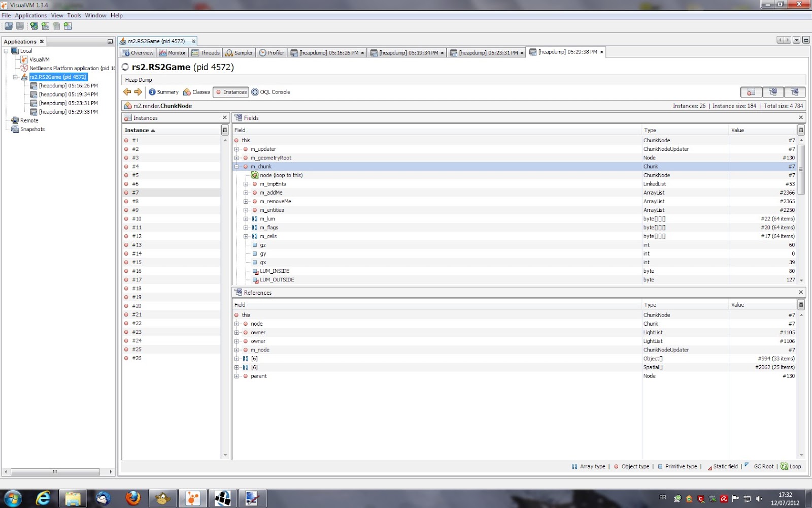The width and height of the screenshot is (812, 508).
Task: Launch Firefox from the taskbar
Action: coord(133,498)
